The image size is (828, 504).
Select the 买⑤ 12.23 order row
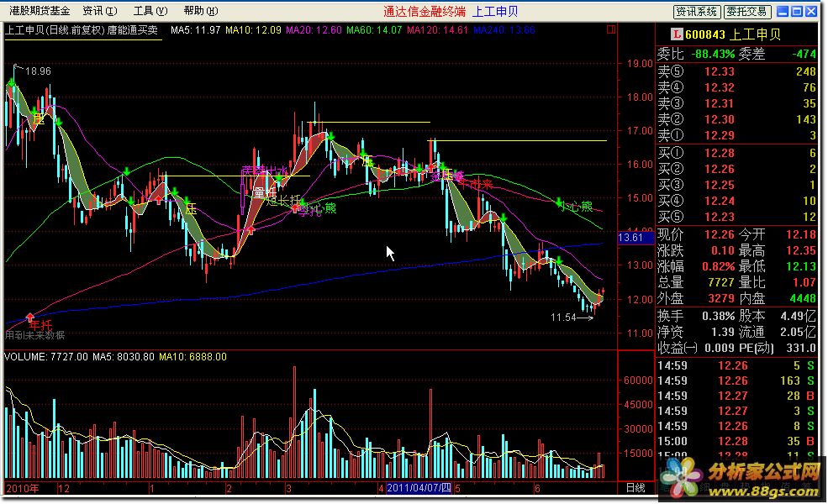pyautogui.click(x=736, y=217)
